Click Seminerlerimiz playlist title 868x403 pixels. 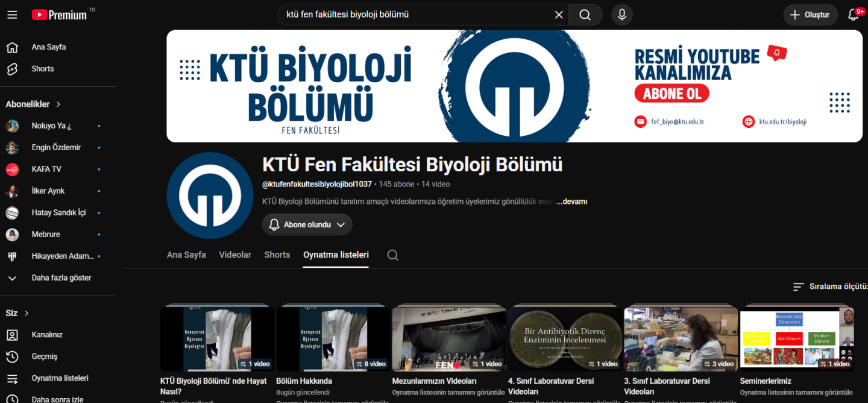[x=766, y=381]
